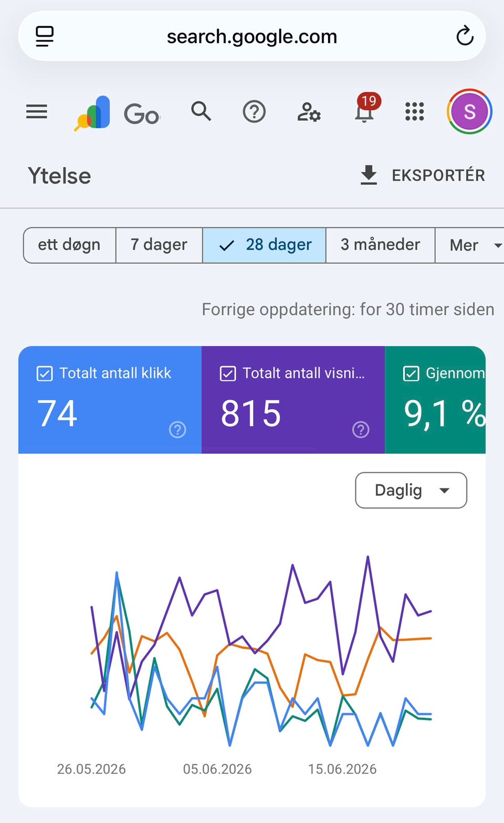Tap the search.google.com address field
The height and width of the screenshot is (823, 504).
pos(252,36)
